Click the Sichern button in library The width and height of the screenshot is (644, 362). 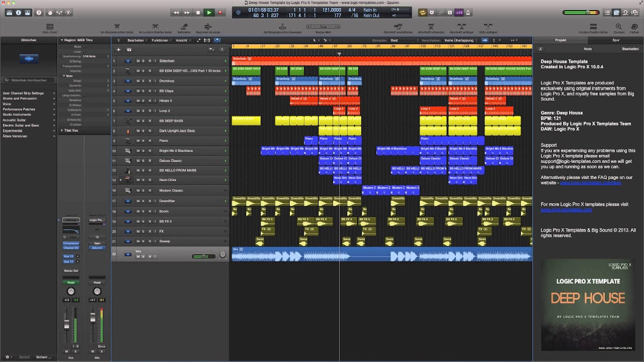pos(43,357)
